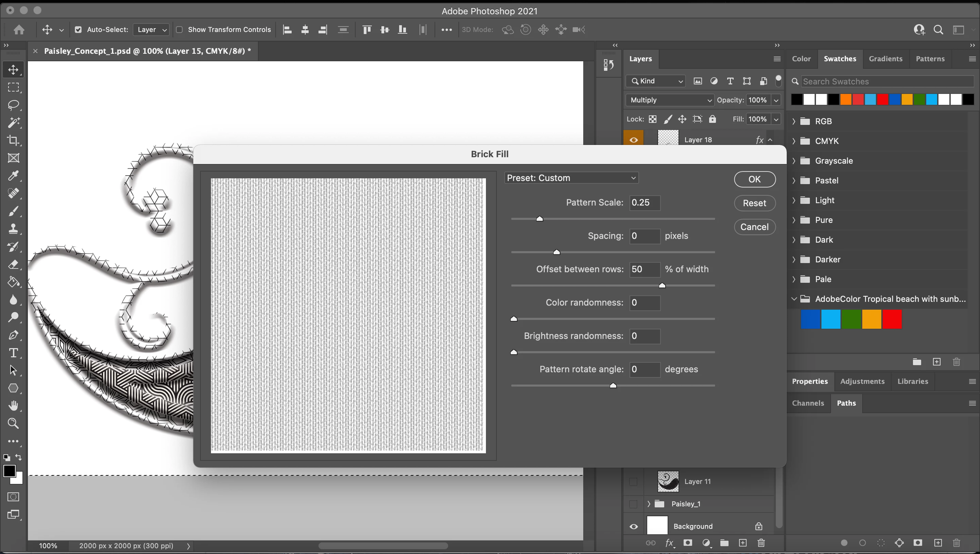This screenshot has width=980, height=554.
Task: Select the Crop tool
Action: (14, 141)
